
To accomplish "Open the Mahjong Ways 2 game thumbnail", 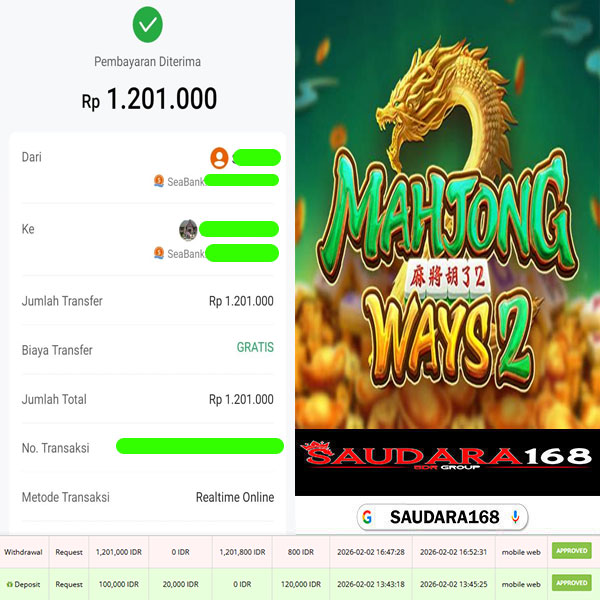I will [x=447, y=214].
